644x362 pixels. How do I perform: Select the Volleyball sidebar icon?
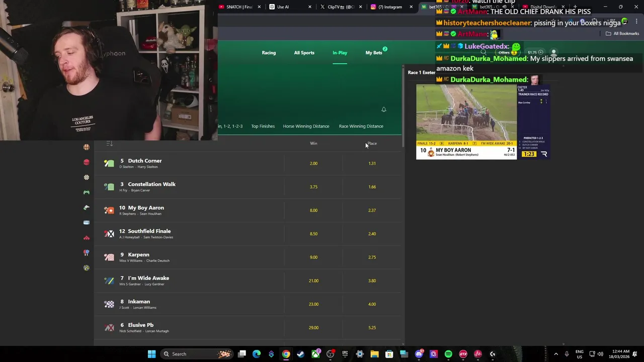(x=87, y=267)
